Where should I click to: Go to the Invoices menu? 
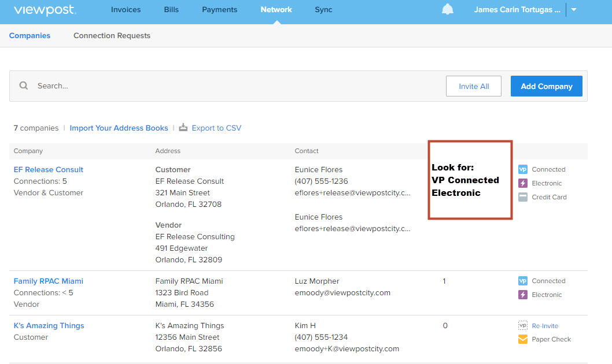pos(126,10)
